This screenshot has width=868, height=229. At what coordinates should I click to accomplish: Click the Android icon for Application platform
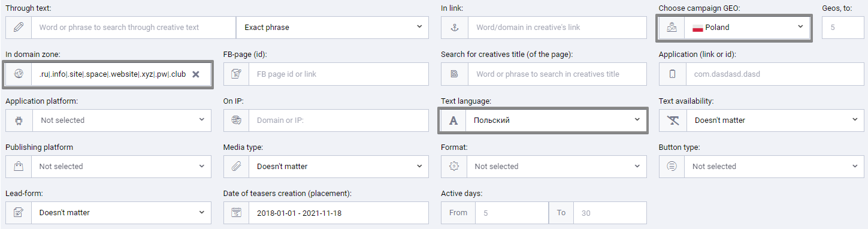pyautogui.click(x=19, y=120)
